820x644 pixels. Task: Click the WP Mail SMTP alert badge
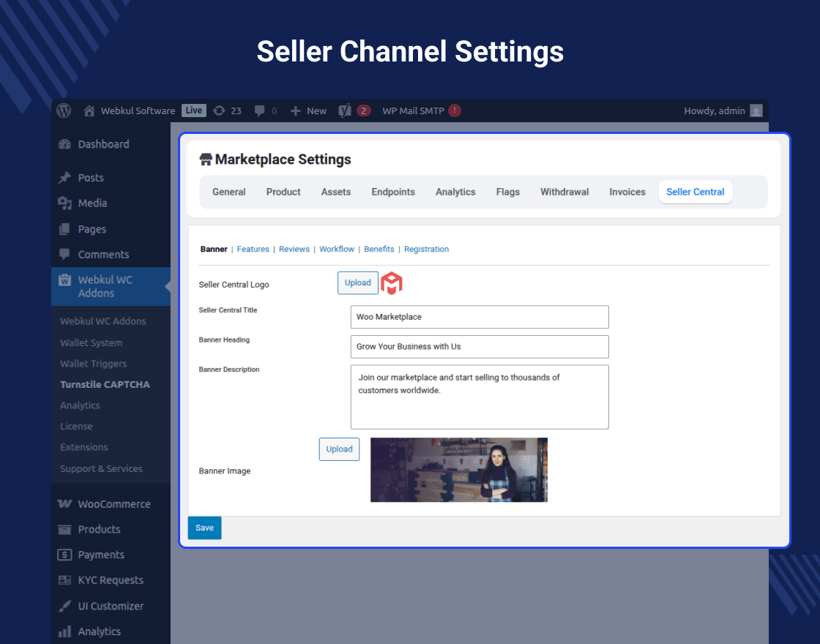(x=455, y=111)
